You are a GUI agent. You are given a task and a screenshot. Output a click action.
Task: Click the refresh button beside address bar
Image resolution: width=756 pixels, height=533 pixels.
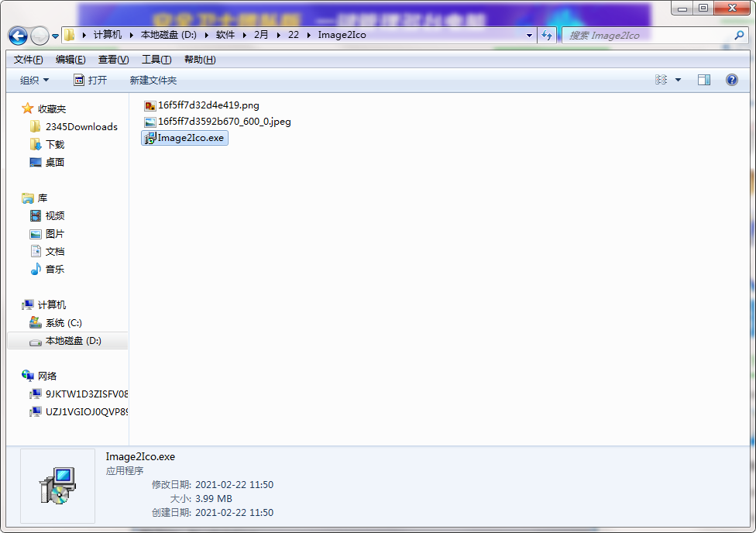(547, 35)
